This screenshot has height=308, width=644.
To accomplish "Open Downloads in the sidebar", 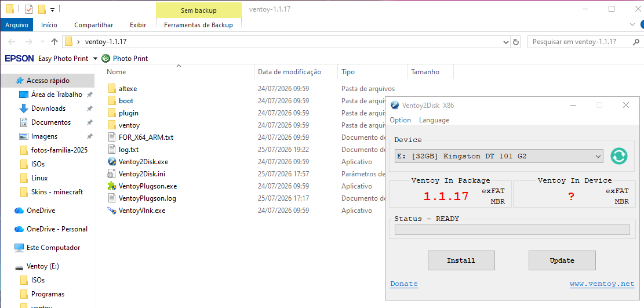I will 49,108.
